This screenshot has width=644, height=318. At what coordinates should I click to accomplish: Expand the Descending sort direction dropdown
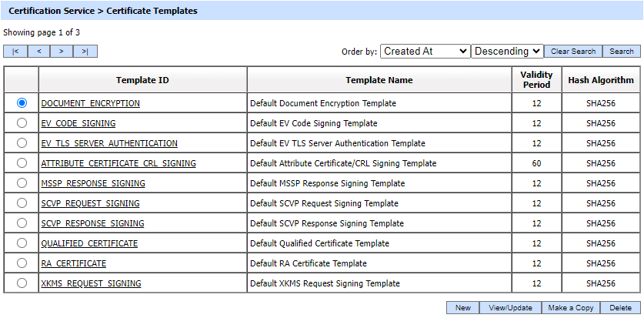[x=507, y=51]
